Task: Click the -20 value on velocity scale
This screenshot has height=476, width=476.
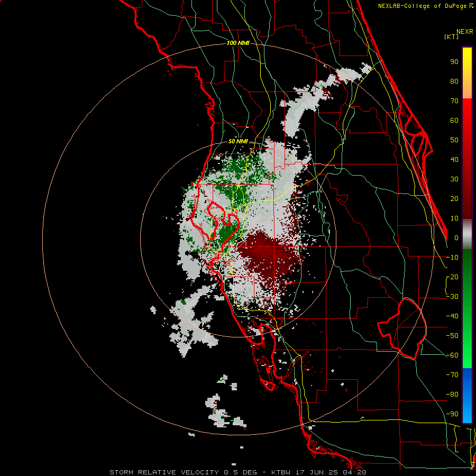Action: (452, 277)
